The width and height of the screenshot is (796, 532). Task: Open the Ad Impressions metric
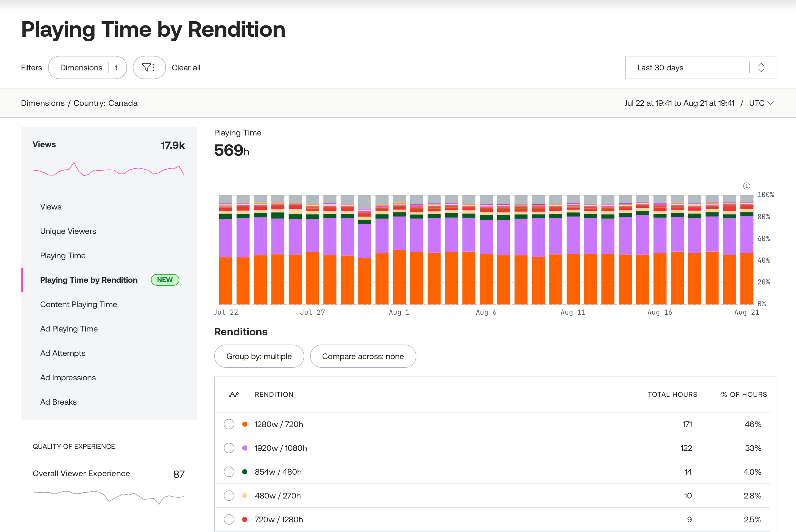pos(68,378)
